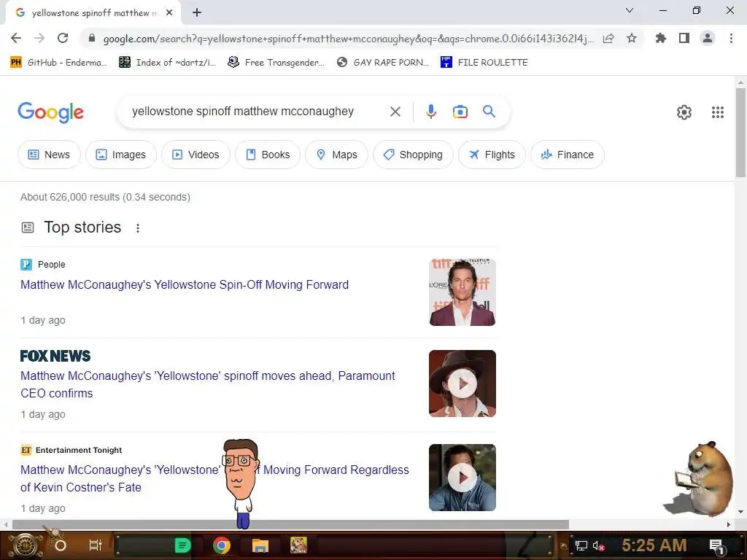The image size is (747, 560).
Task: Close the yellowstone spinoff tab
Action: pyautogui.click(x=169, y=13)
